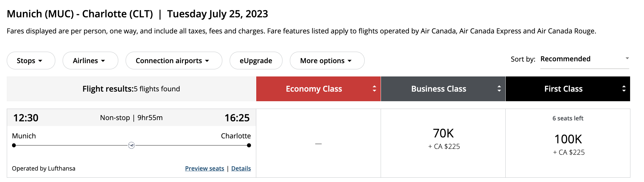Viewport: 644px width, 182px height.
Task: Open the Connection airports dropdown
Action: tap(174, 61)
